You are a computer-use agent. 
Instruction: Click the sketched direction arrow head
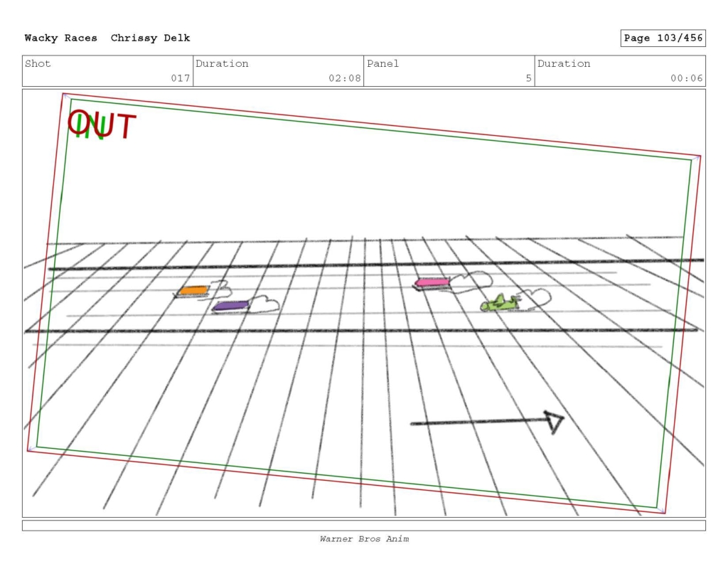[x=553, y=421]
